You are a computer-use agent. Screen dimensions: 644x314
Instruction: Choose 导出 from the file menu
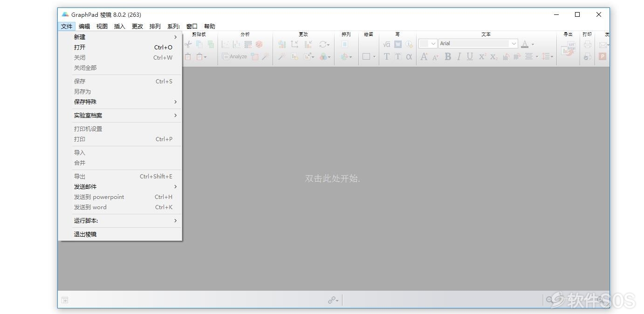point(120,176)
